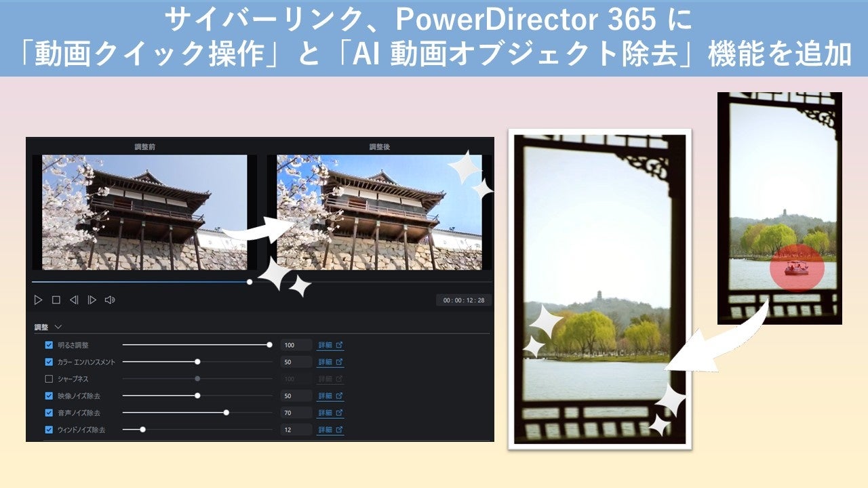Collapse the 調整 section chevron
Screen dimensions: 868x488
click(x=58, y=327)
